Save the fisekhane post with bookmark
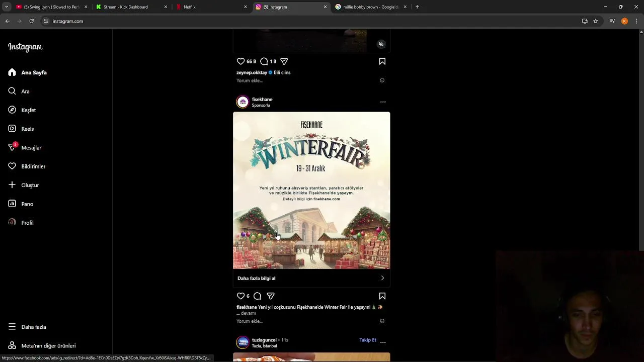The image size is (644, 362). (382, 296)
